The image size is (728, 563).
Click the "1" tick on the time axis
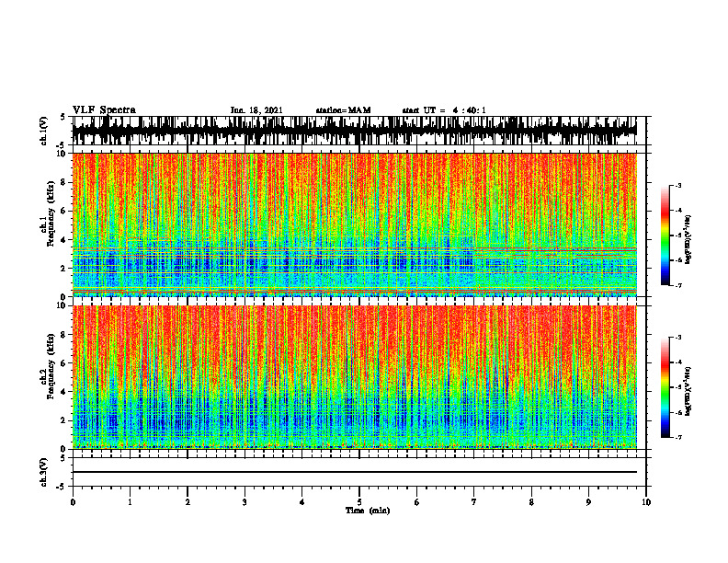pos(130,502)
